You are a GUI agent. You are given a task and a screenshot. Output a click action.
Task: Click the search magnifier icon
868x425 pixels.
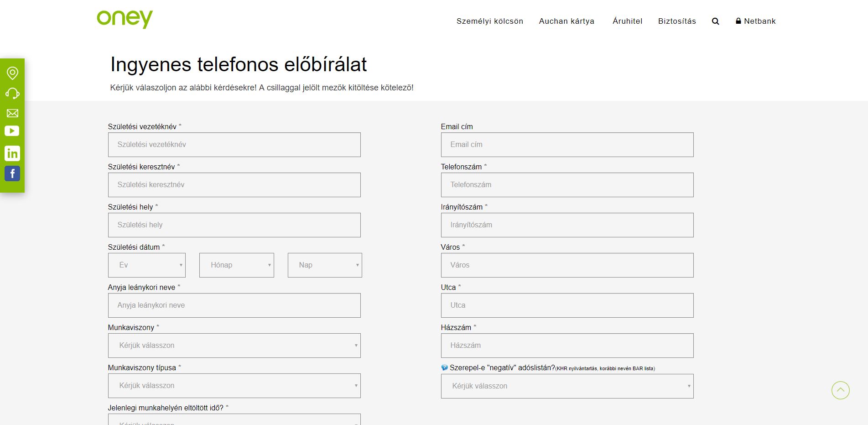click(715, 21)
